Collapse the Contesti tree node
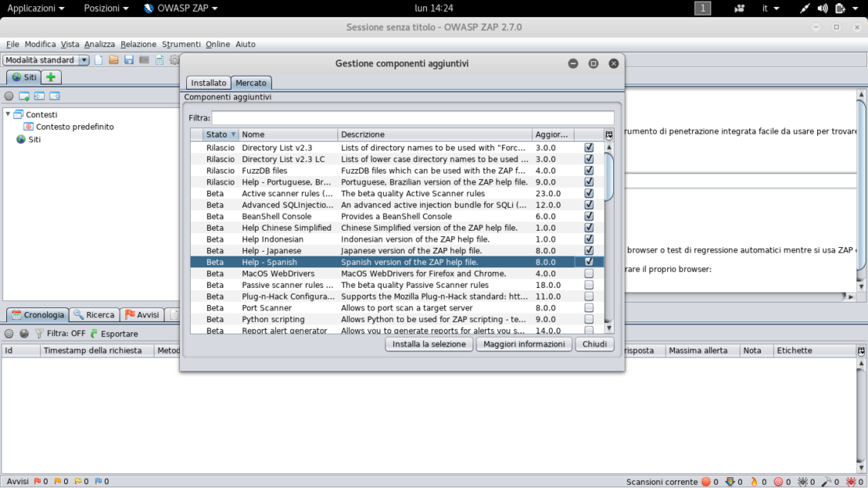This screenshot has height=488, width=868. [9, 114]
